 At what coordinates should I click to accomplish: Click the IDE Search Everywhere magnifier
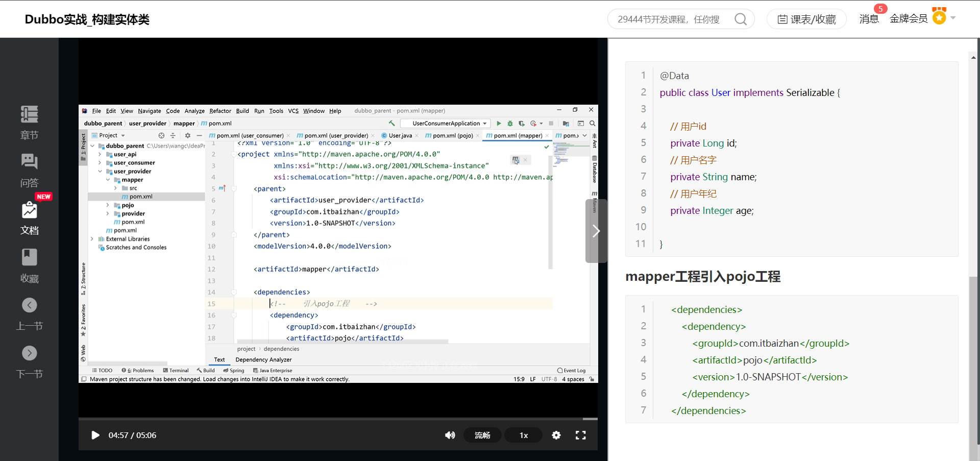coord(593,124)
